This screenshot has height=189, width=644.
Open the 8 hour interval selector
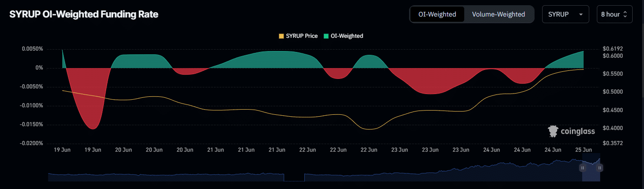point(614,14)
